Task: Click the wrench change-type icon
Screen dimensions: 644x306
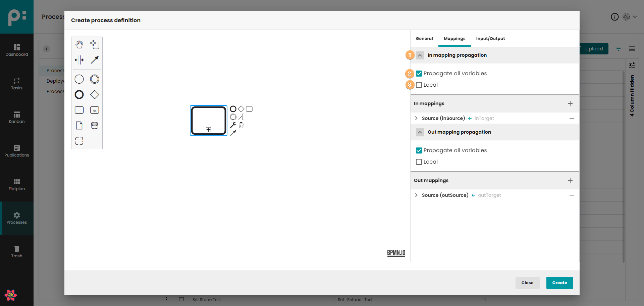Action: coord(233,125)
